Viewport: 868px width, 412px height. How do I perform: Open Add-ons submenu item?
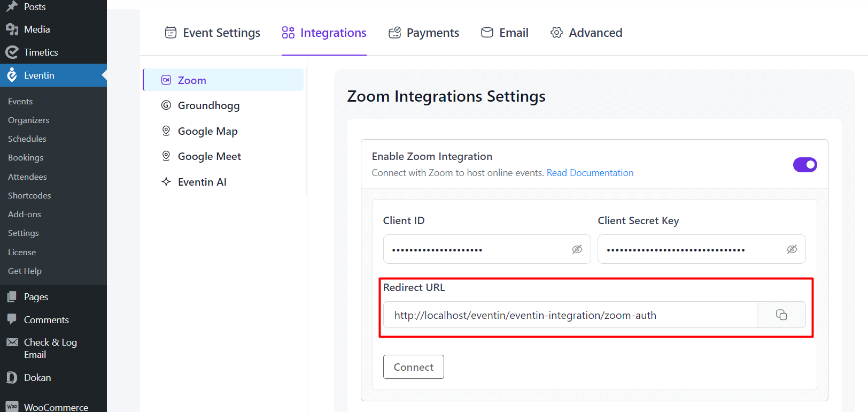[25, 214]
